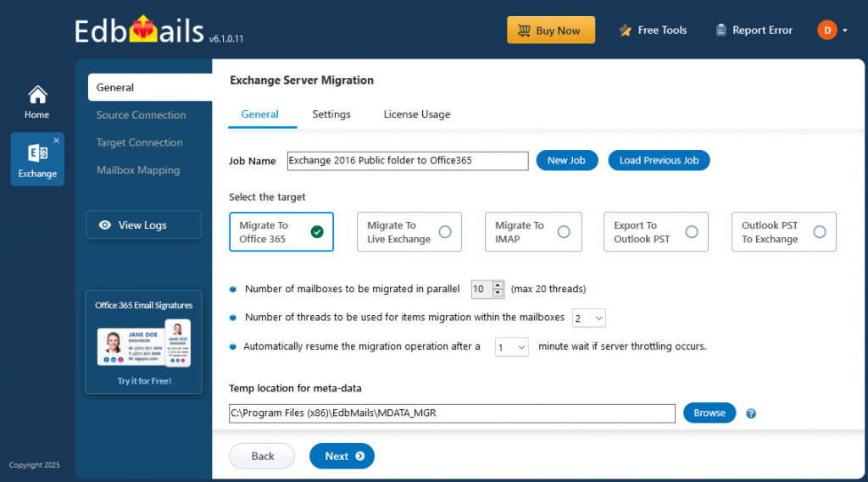
Task: Open throttling wait minutes dropdown
Action: click(511, 347)
